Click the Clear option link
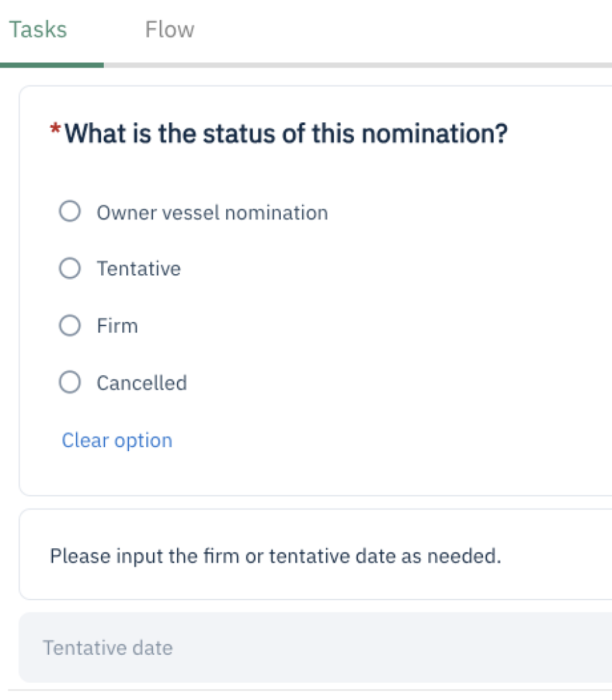Viewport: 612px width, 700px height. coord(117,440)
